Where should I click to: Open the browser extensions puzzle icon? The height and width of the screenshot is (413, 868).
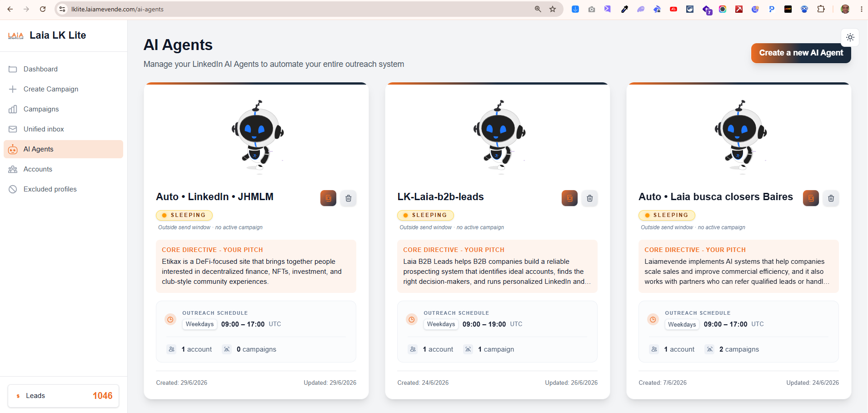point(821,9)
